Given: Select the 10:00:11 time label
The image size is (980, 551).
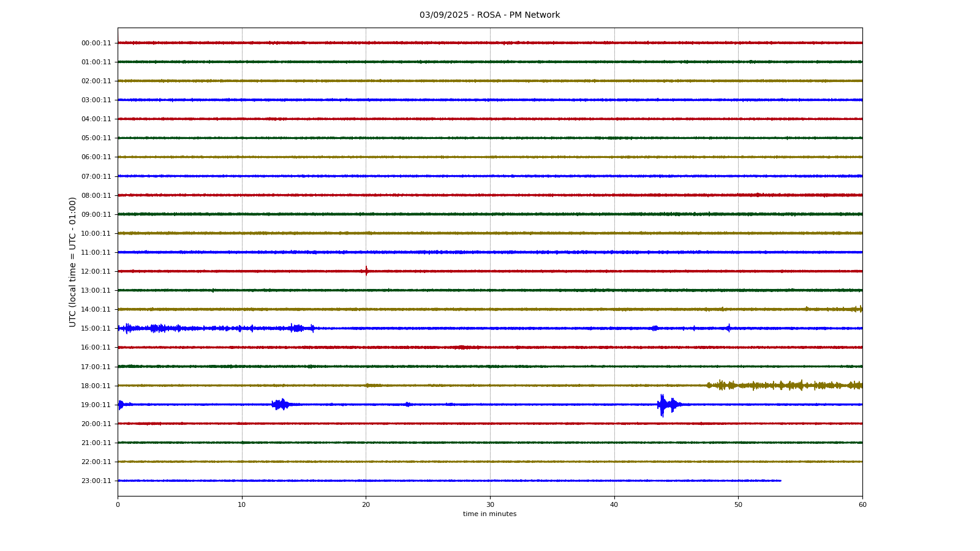Looking at the screenshot, I should click(x=96, y=233).
